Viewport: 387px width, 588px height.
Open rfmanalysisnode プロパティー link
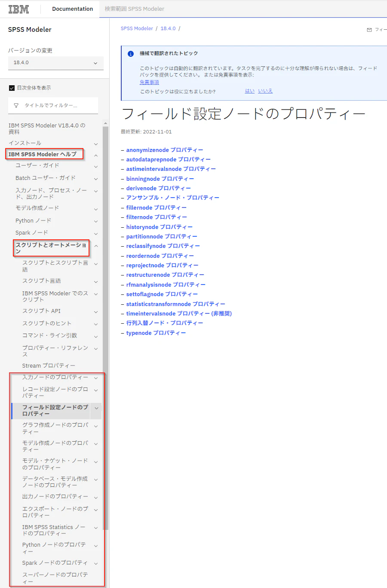[x=166, y=285]
